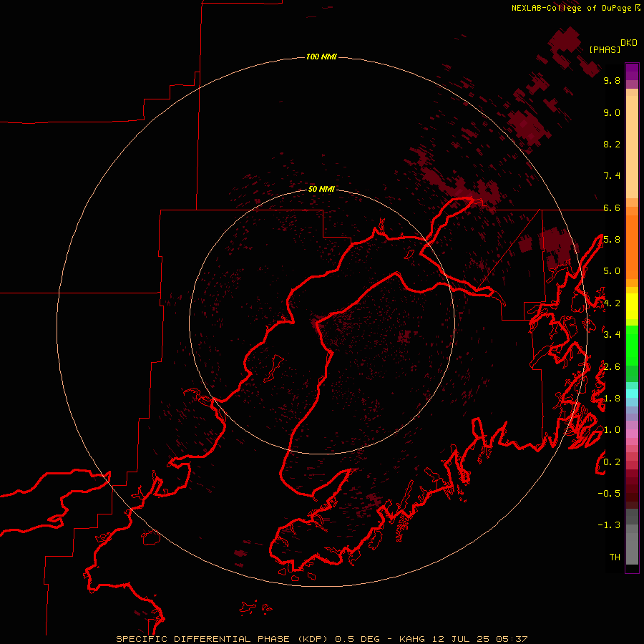This screenshot has width=644, height=644.
Task: Click the yellow segment of the color bar
Action: point(632,306)
